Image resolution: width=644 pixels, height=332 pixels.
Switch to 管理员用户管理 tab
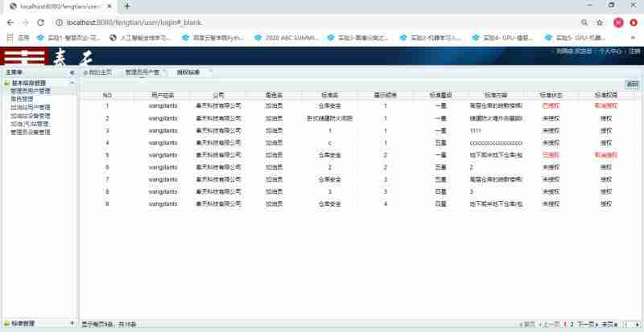[142, 72]
